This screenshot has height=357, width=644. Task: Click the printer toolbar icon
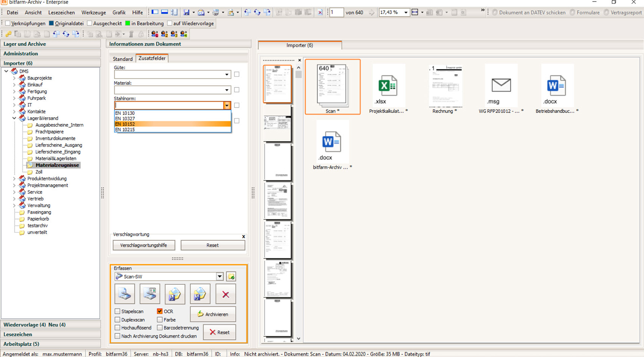point(216,12)
